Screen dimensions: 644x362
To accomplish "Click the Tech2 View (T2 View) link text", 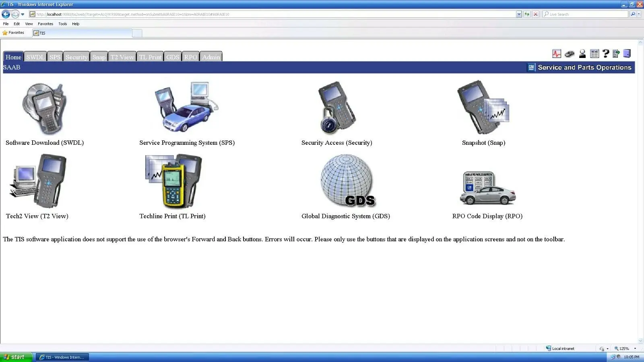I will (x=37, y=216).
